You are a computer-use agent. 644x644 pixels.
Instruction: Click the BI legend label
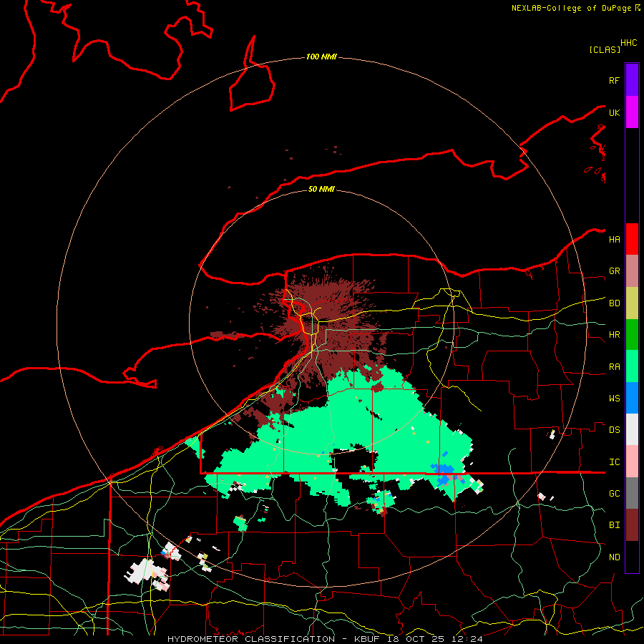coord(614,525)
